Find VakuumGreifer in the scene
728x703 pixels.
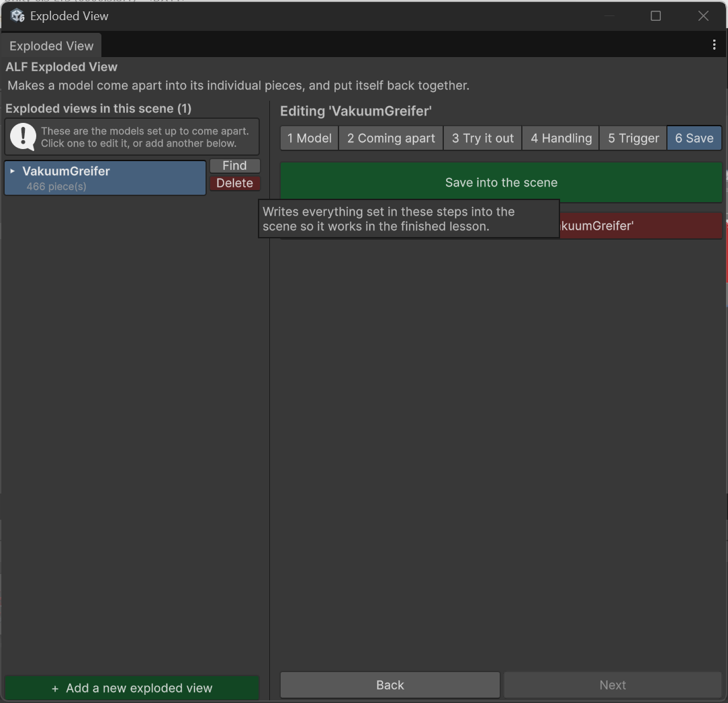234,166
